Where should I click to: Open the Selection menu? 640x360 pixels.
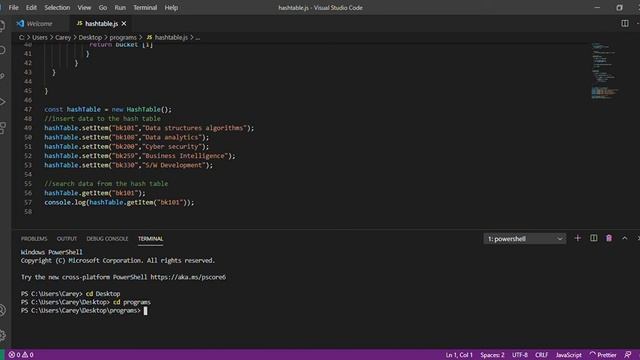[x=57, y=7]
